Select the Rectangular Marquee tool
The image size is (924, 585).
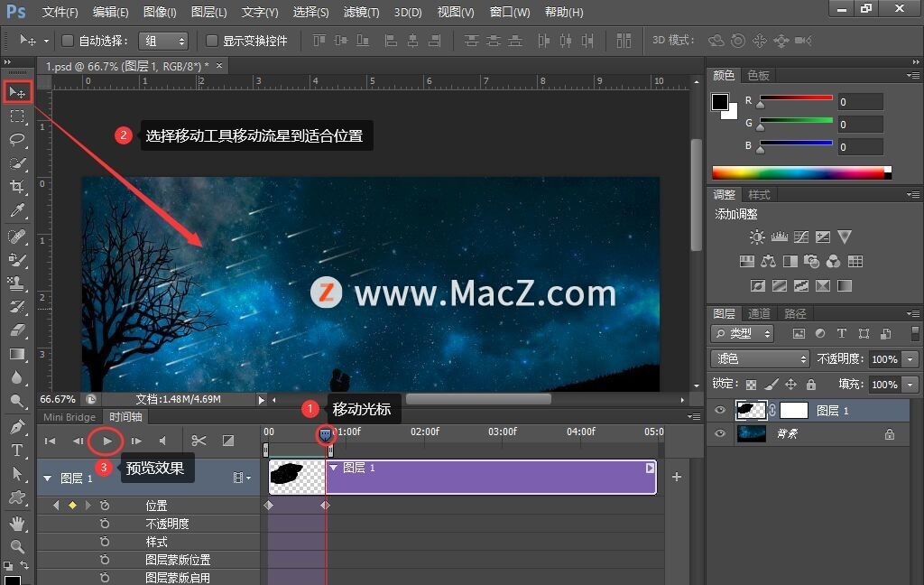(x=17, y=116)
